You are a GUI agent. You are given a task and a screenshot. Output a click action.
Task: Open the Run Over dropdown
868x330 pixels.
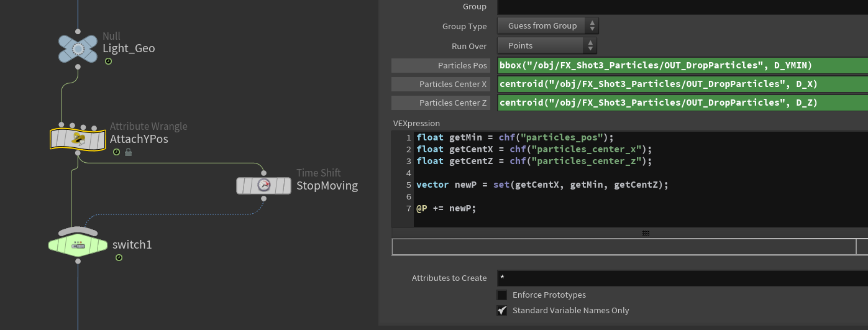point(547,45)
